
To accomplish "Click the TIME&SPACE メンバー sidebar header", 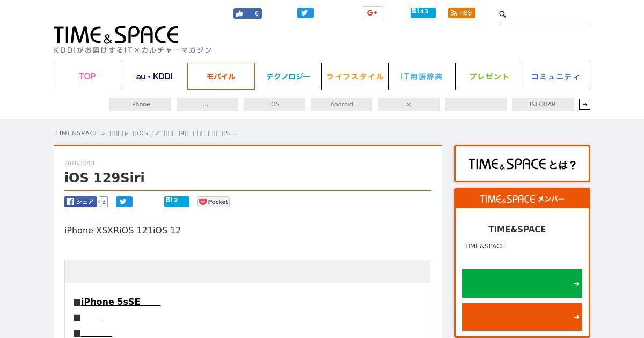I will point(522,199).
